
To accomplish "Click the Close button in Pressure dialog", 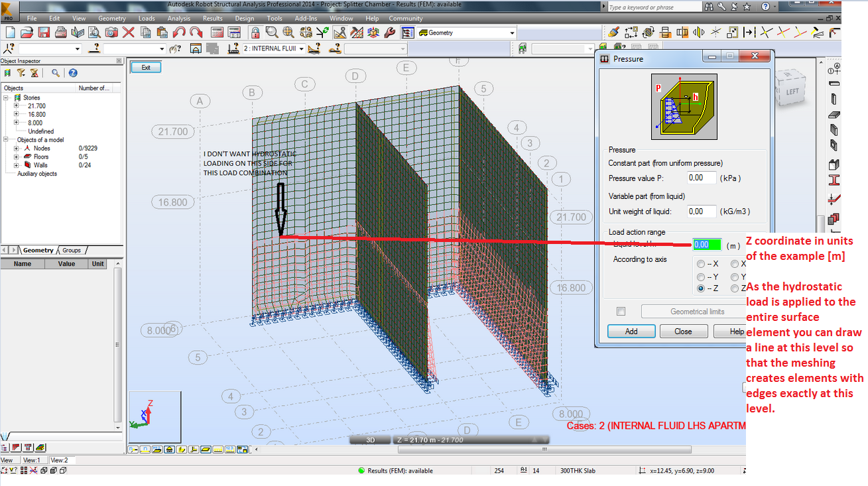I will (683, 332).
